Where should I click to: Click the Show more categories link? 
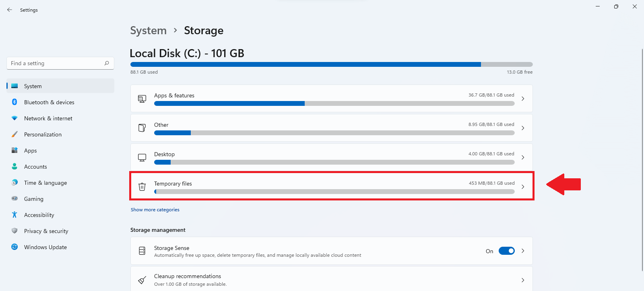pos(155,210)
